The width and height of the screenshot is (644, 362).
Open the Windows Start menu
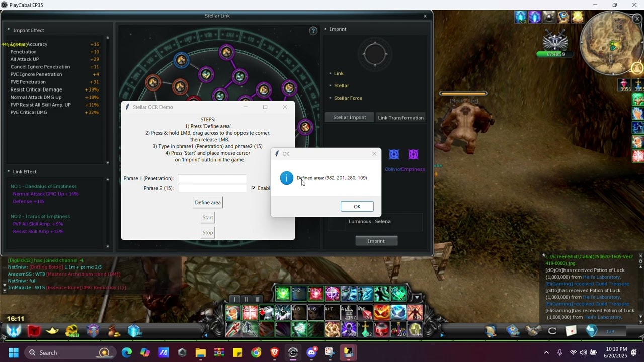[14, 353]
